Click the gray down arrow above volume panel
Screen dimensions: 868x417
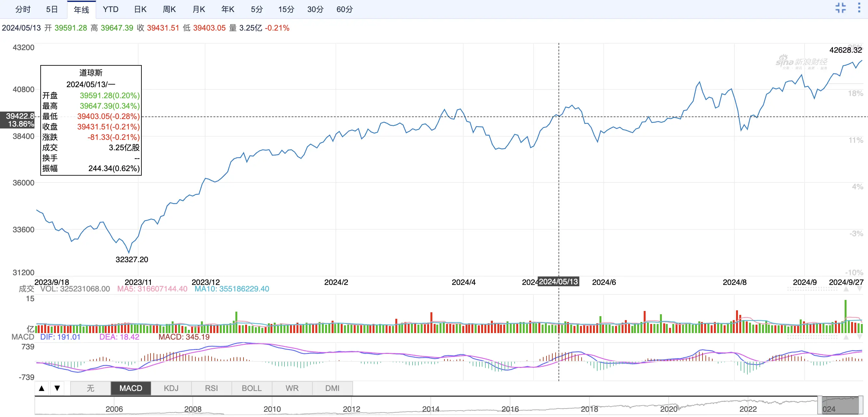860,289
